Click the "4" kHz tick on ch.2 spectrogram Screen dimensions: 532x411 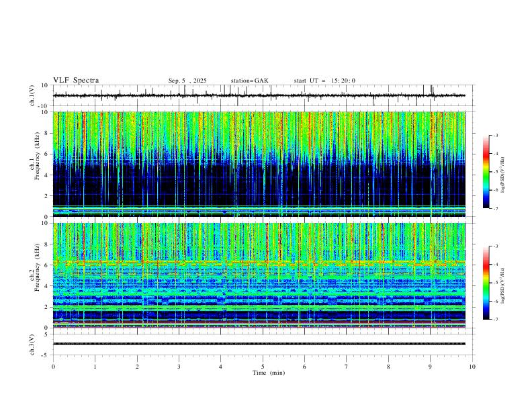point(47,286)
